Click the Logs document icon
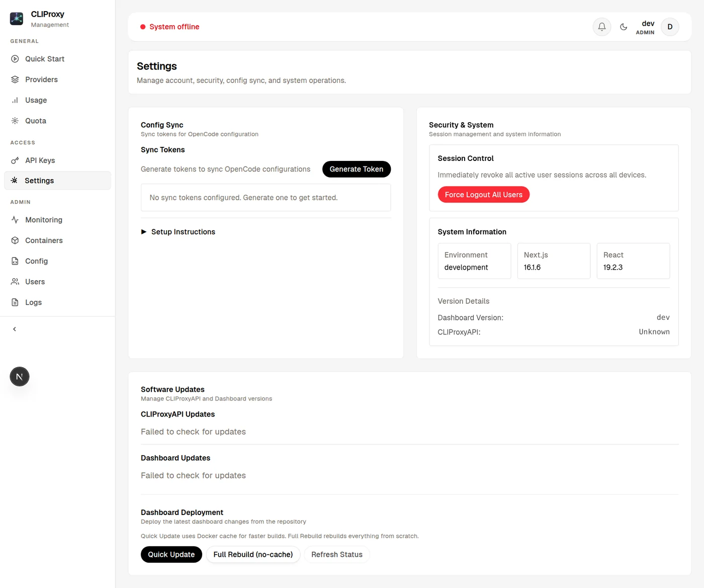The height and width of the screenshot is (588, 704). [x=15, y=302]
